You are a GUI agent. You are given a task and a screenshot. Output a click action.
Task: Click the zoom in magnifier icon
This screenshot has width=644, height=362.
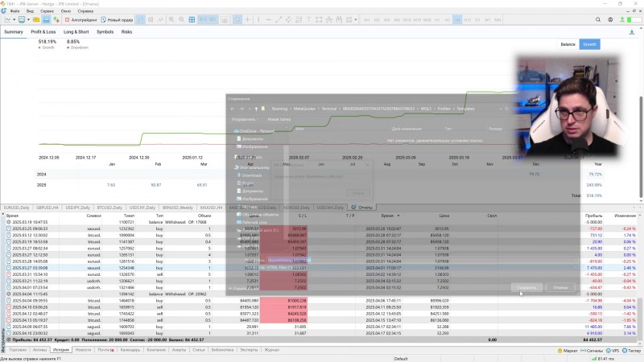[171, 19]
